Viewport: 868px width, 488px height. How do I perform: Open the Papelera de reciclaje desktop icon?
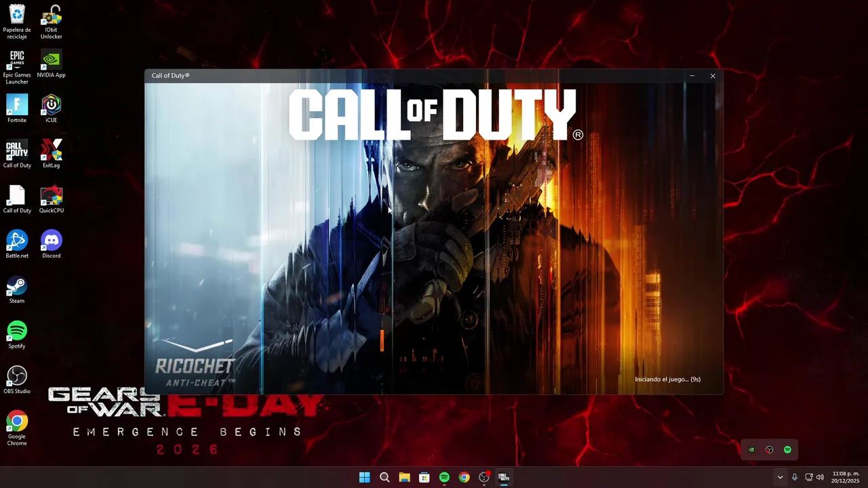click(17, 20)
